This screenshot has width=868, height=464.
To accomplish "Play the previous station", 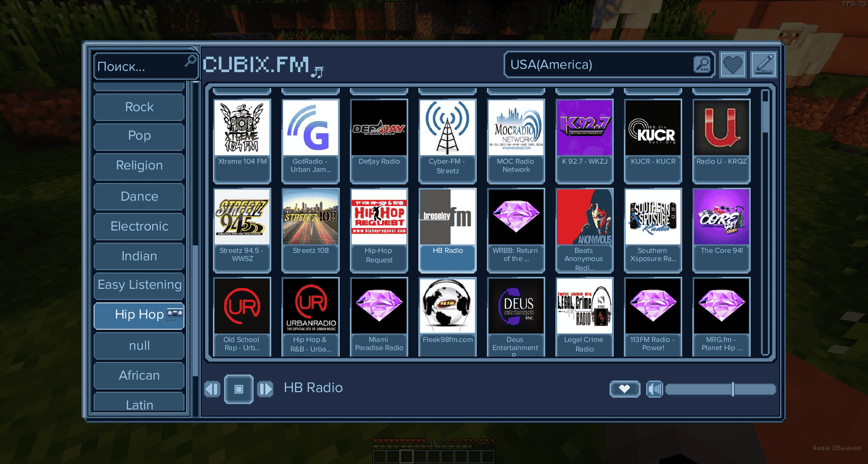I will tap(212, 389).
